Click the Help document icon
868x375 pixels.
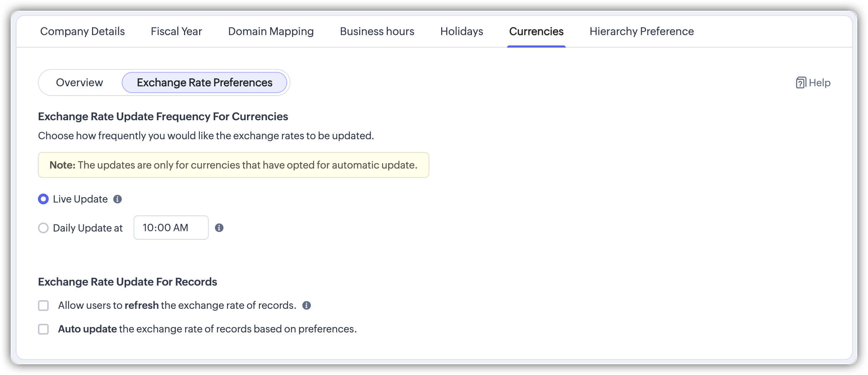pos(801,83)
